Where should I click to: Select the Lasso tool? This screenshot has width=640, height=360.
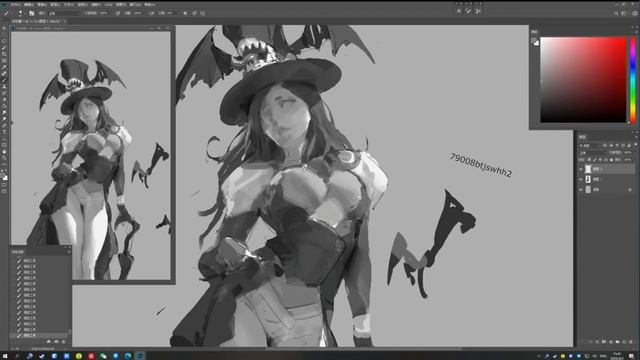click(x=4, y=41)
